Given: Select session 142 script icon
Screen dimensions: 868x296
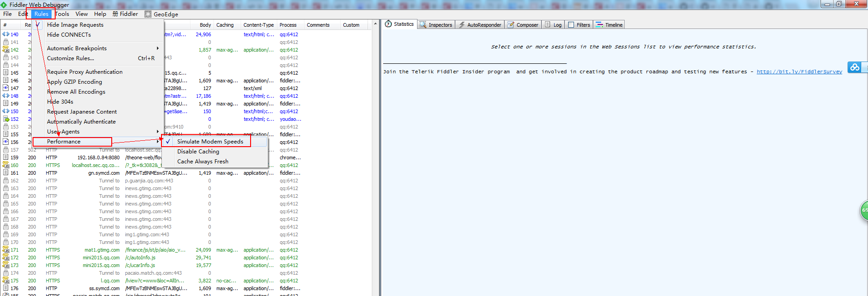Looking at the screenshot, I should [x=6, y=50].
